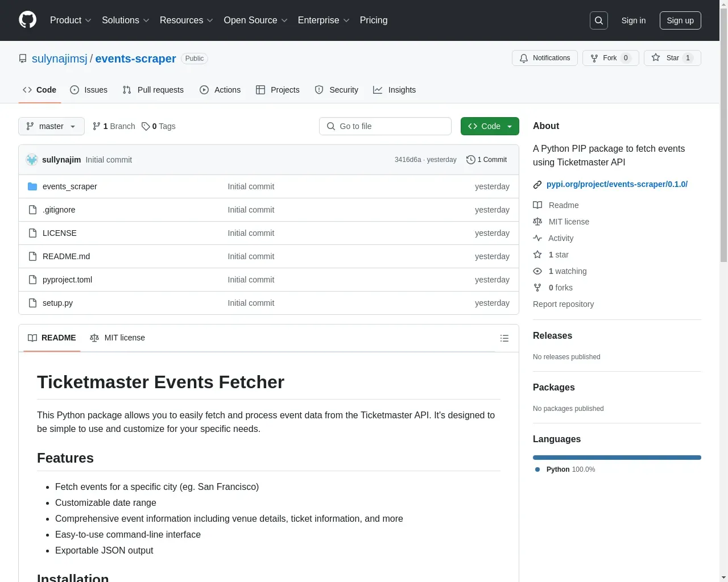The width and height of the screenshot is (728, 582).
Task: Click the scale icon next to MIT license
Action: (537, 222)
